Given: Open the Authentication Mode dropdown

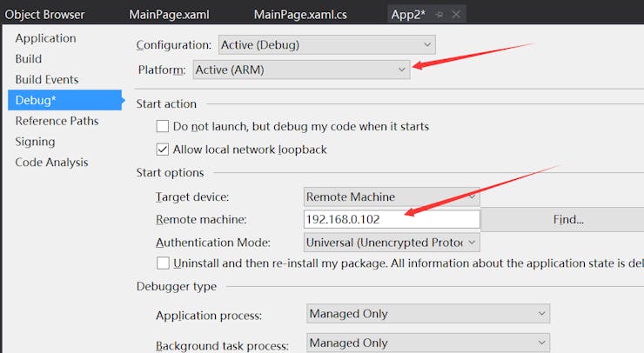Looking at the screenshot, I should pos(392,243).
